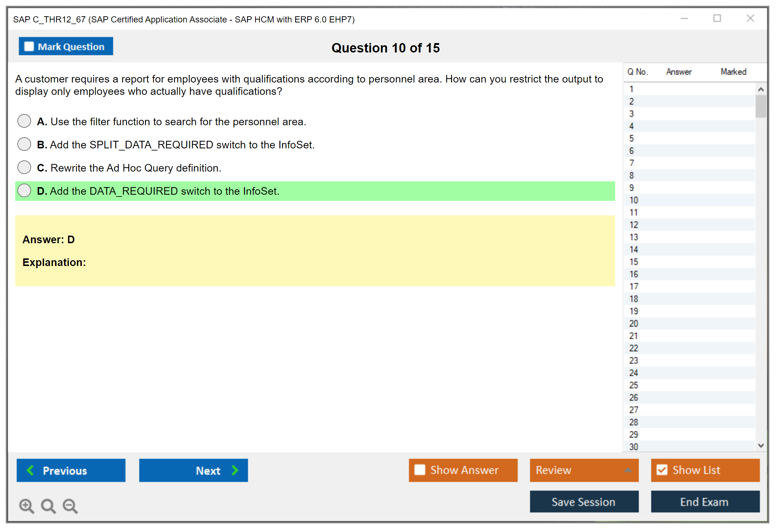Enable the Show Answer checkbox
The width and height of the screenshot is (778, 532).
click(419, 470)
